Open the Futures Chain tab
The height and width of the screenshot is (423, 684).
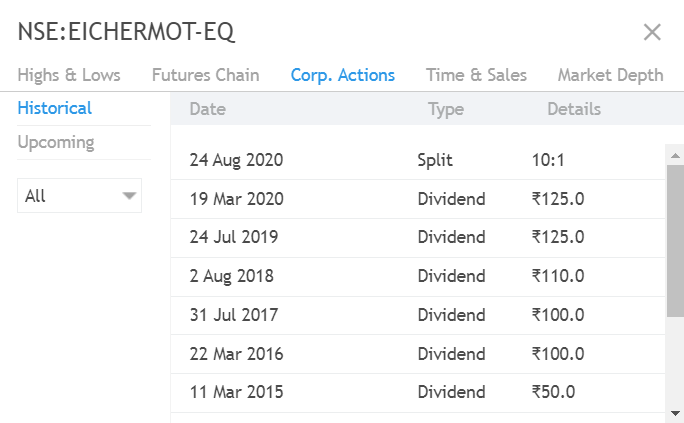(205, 75)
